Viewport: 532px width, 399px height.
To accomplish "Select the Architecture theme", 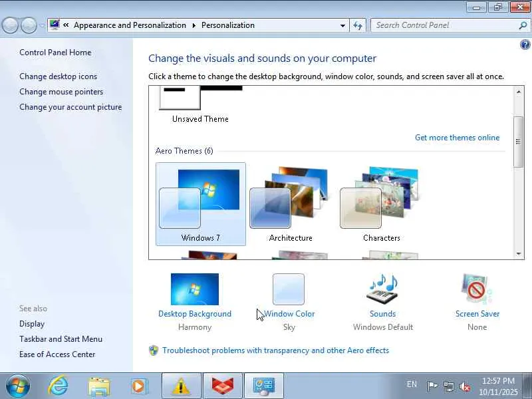I will click(x=291, y=204).
